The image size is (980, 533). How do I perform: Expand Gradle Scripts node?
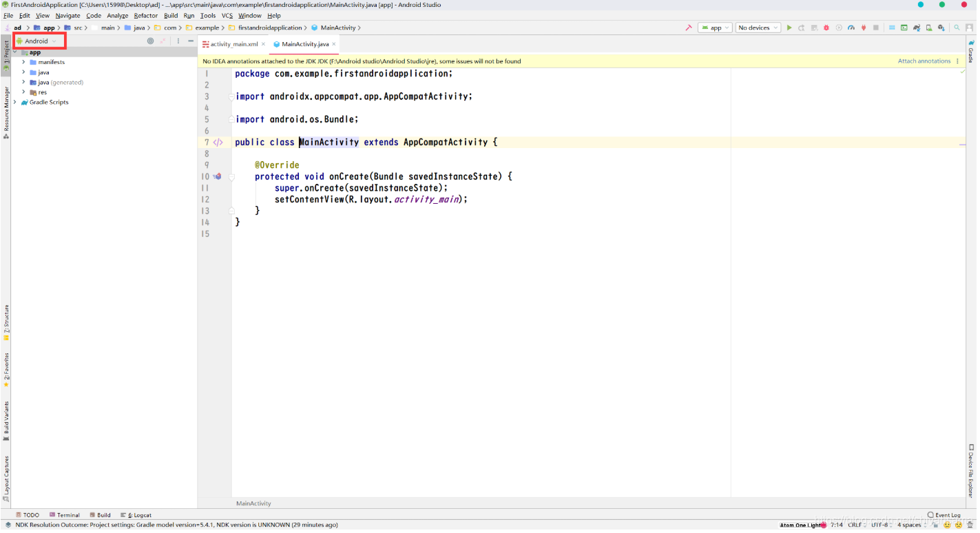coord(15,102)
